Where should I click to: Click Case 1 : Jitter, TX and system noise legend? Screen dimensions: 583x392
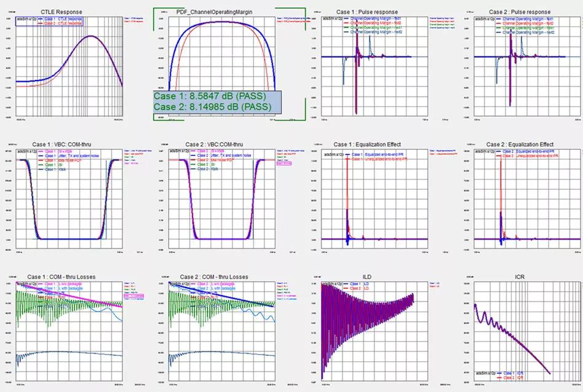pyautogui.click(x=68, y=156)
